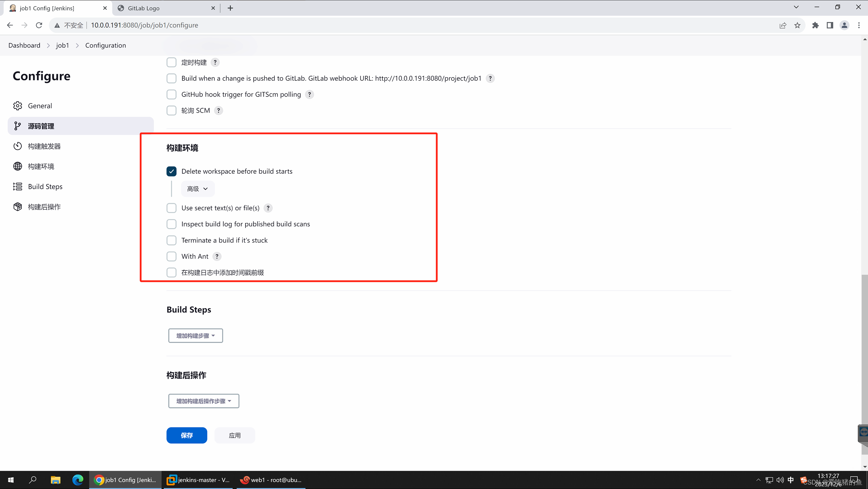Click the 保存 button
Image resolution: width=868 pixels, height=489 pixels.
pos(186,435)
